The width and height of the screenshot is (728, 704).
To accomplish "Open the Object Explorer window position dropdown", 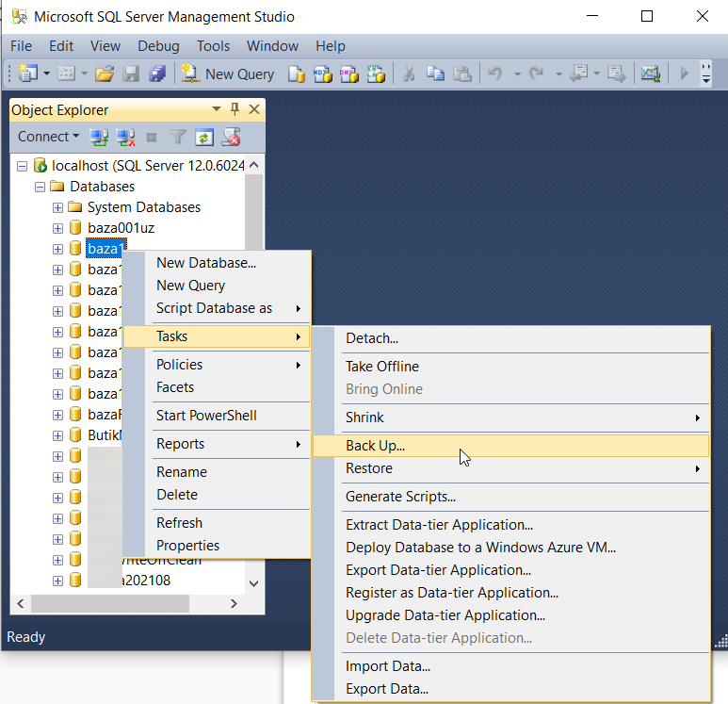I will pos(217,109).
